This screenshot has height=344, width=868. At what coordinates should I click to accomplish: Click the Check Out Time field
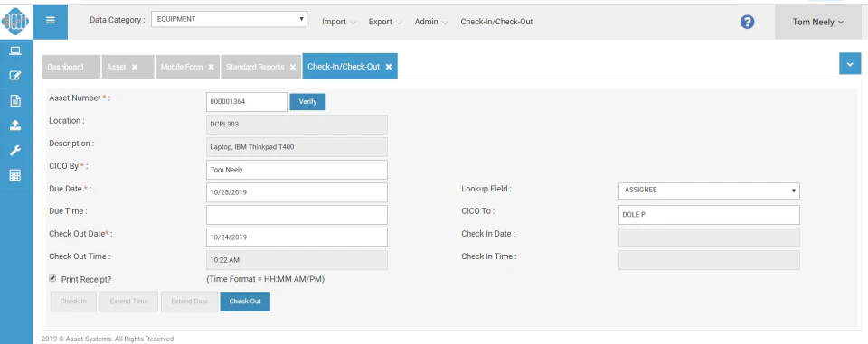[297, 260]
